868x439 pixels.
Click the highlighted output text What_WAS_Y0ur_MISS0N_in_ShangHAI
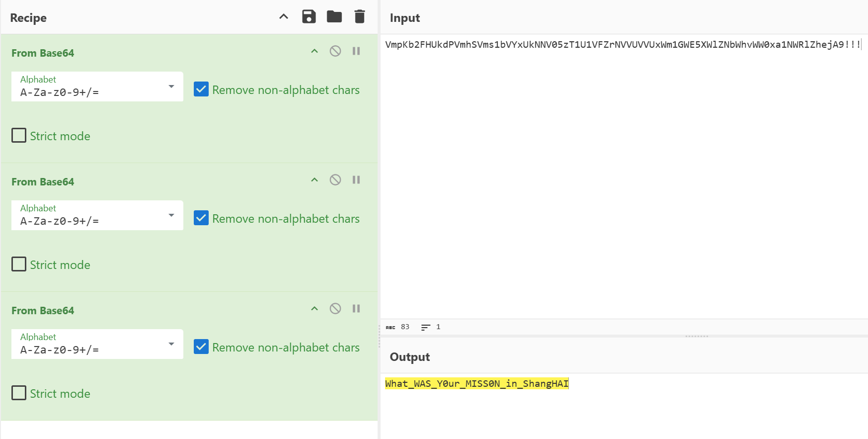(476, 384)
